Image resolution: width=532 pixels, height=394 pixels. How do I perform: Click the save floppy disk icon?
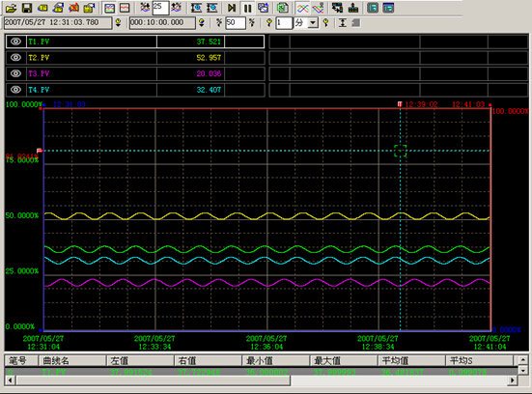coord(27,8)
